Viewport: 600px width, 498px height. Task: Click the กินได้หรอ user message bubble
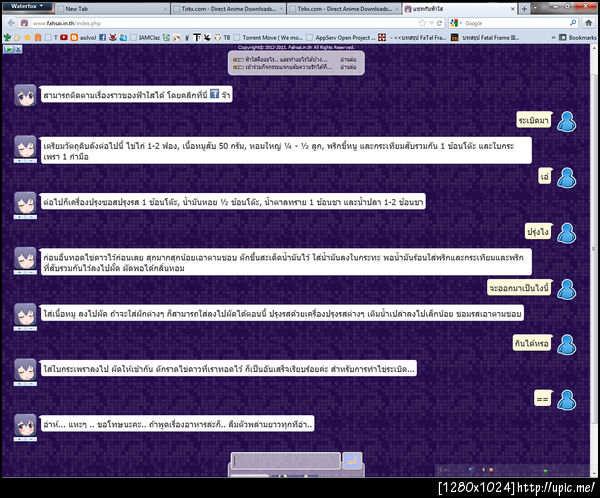tap(531, 343)
